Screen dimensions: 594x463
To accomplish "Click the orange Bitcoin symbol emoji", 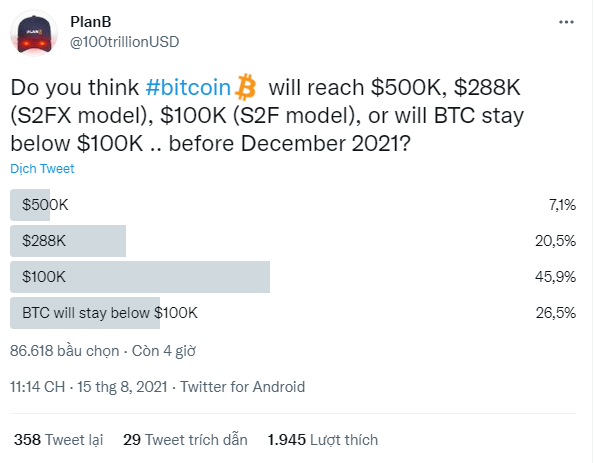I will pos(245,87).
